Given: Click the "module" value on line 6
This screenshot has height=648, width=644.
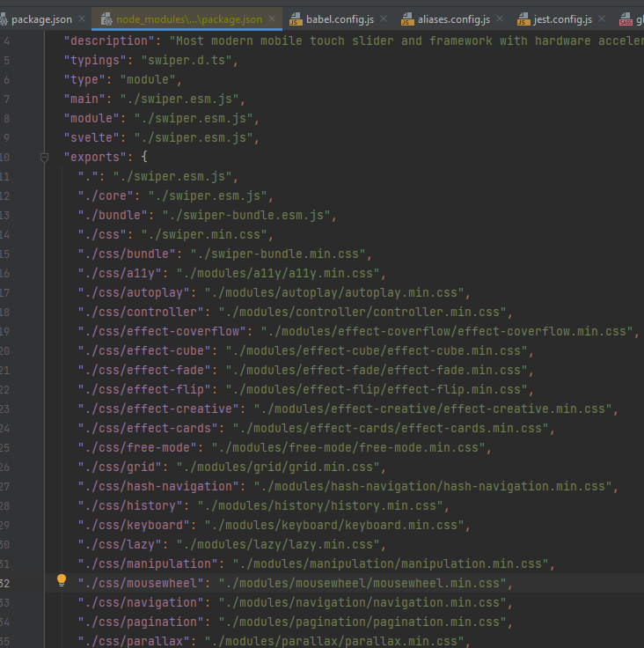Looking at the screenshot, I should click(x=148, y=80).
